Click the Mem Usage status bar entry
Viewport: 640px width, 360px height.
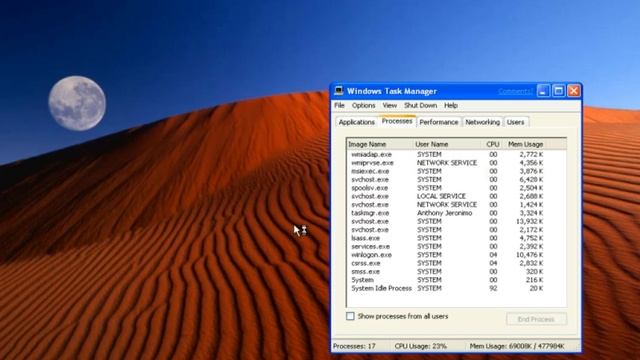517,346
